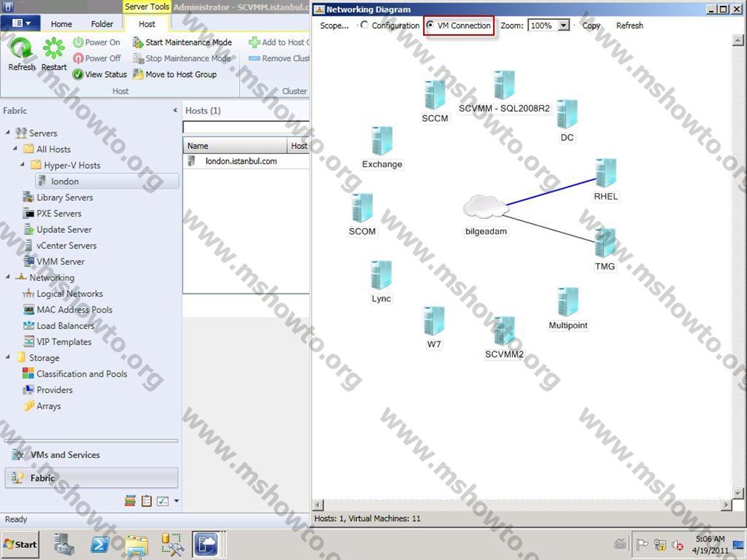Click the Restart host icon

coord(54,49)
